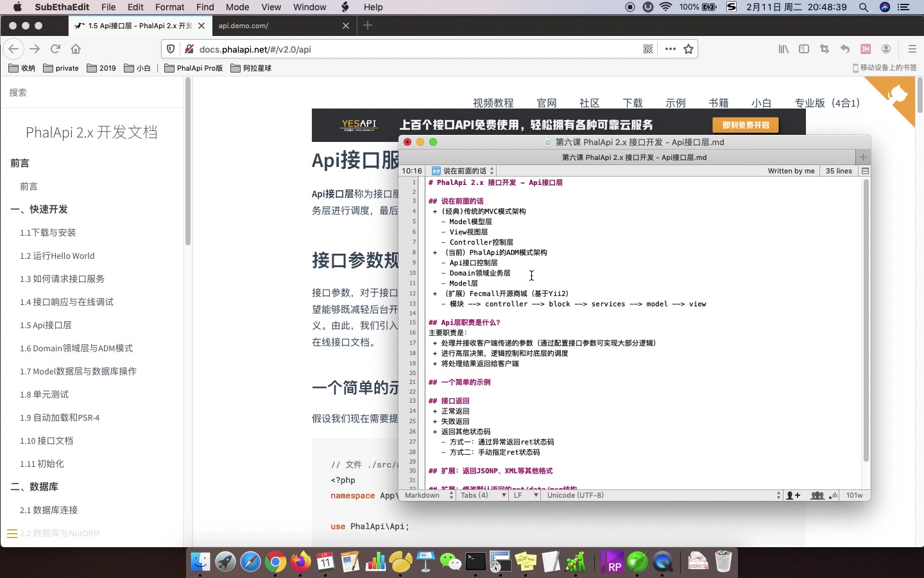Click 移动设备上的书签 mobile bookmarks
The width and height of the screenshot is (924, 578).
tap(885, 68)
